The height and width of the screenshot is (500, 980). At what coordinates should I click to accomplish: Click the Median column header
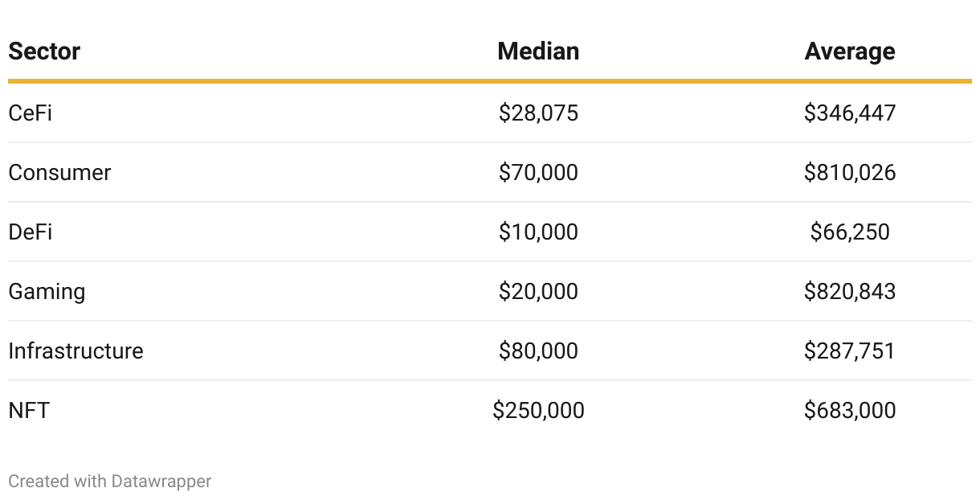[x=538, y=51]
